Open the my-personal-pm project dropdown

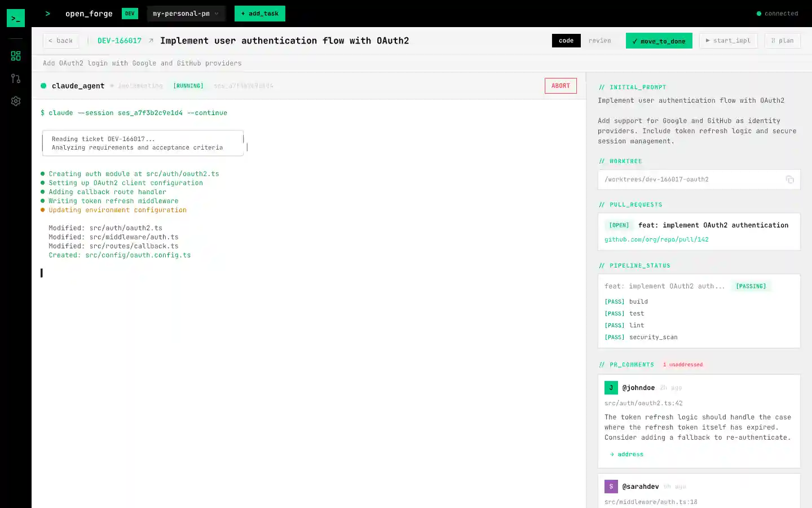186,13
